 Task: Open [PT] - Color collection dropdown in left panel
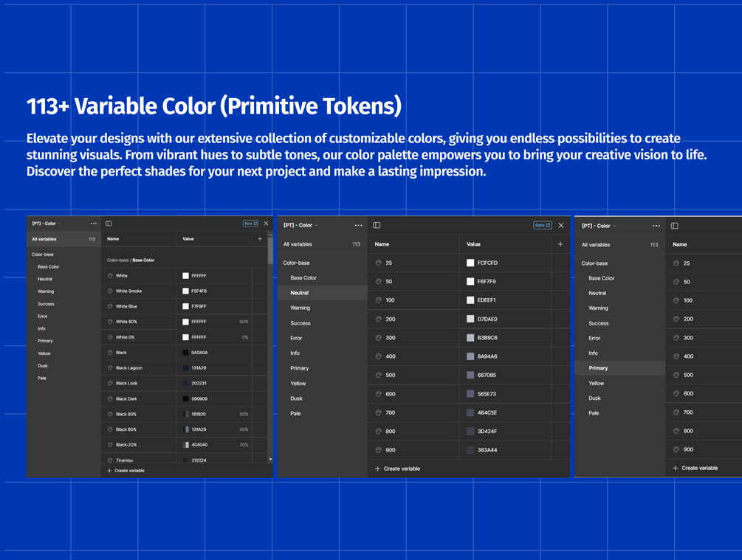pyautogui.click(x=46, y=224)
